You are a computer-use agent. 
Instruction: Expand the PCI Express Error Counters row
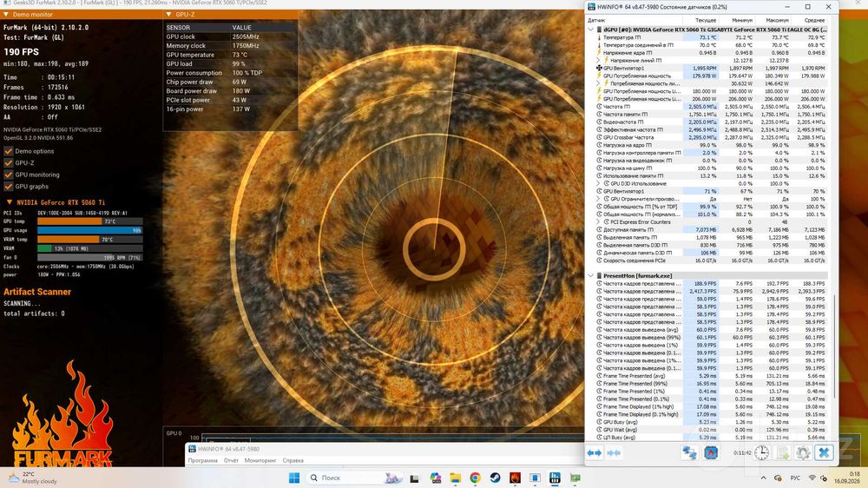click(598, 222)
